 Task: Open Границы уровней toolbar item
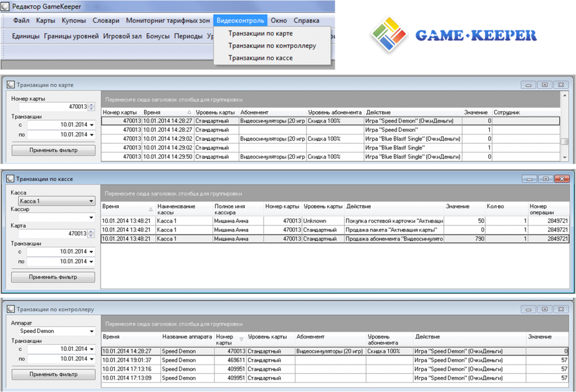coord(71,36)
